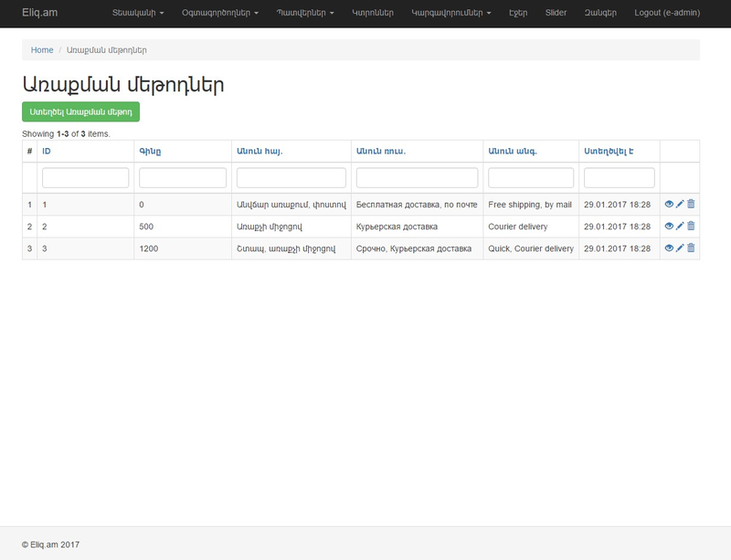Delete the Courier delivery row with price 500
This screenshot has height=560, width=731.
(691, 226)
